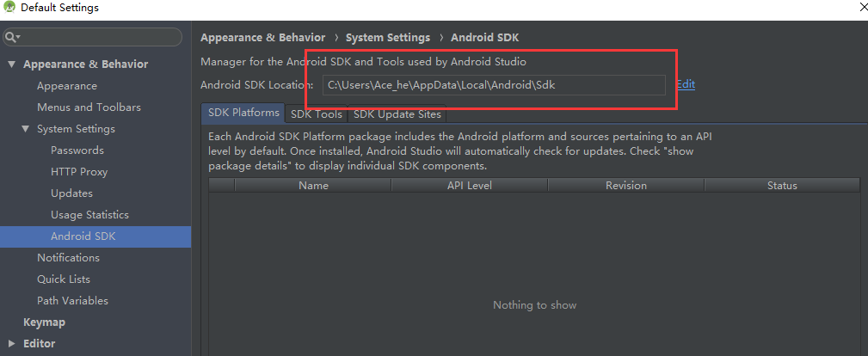Switch to the SDK Tools tab
Screen dimensions: 868x356
[316, 114]
